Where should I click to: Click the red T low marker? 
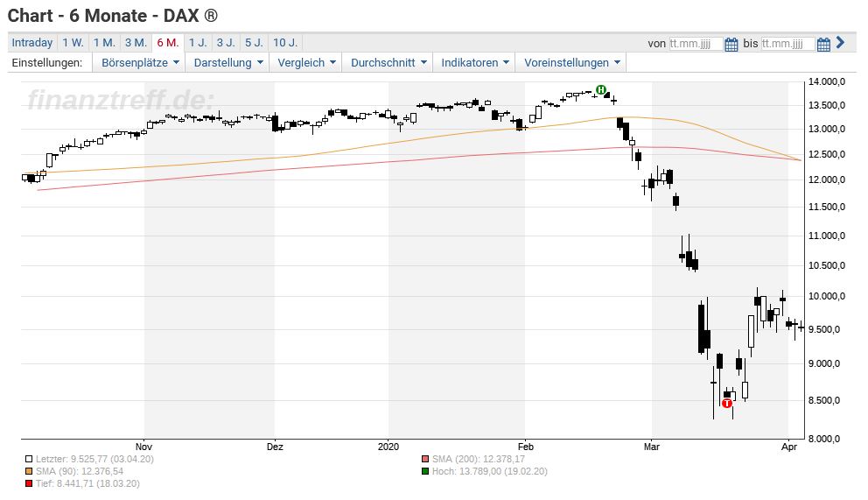pos(727,403)
